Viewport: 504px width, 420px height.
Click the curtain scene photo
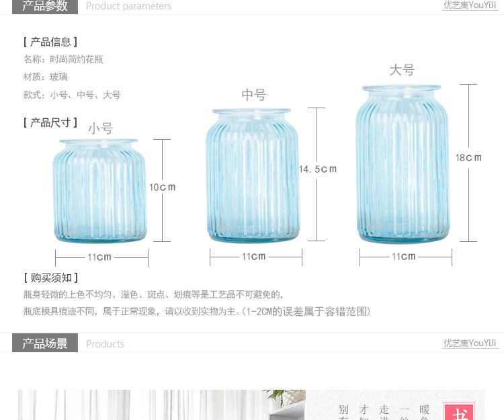pyautogui.click(x=162, y=405)
